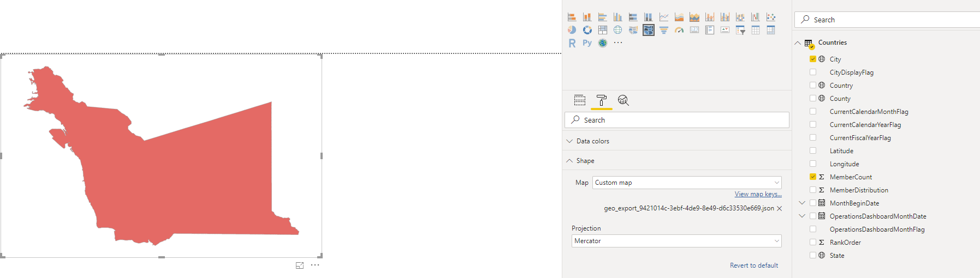Check the Longitude field checkbox

point(812,164)
